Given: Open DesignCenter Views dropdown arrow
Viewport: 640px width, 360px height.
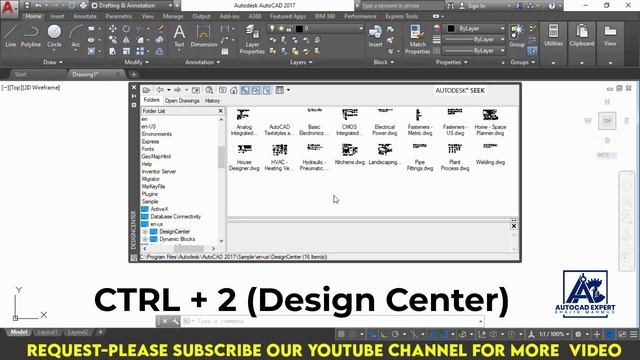Looking at the screenshot, I should pyautogui.click(x=288, y=90).
